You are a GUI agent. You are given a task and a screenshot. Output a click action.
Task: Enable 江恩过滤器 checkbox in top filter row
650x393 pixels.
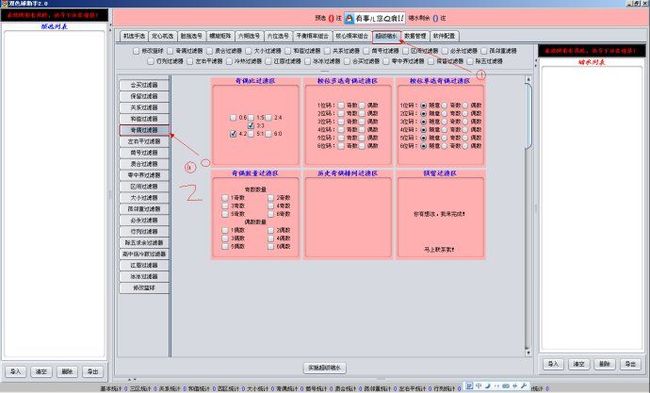click(x=268, y=61)
